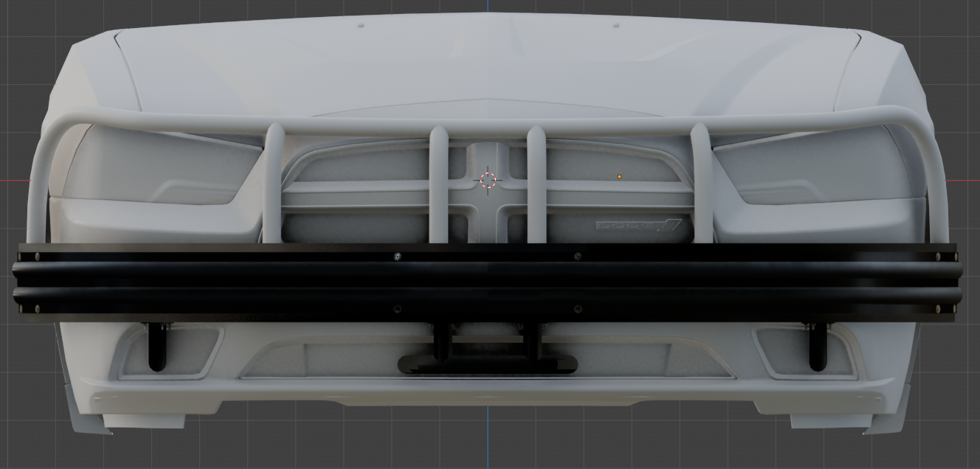Click the embossed Dodge logo on grille
The height and width of the screenshot is (469, 980).
click(638, 226)
